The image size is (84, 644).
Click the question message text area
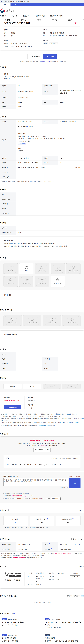(x=36, y=482)
